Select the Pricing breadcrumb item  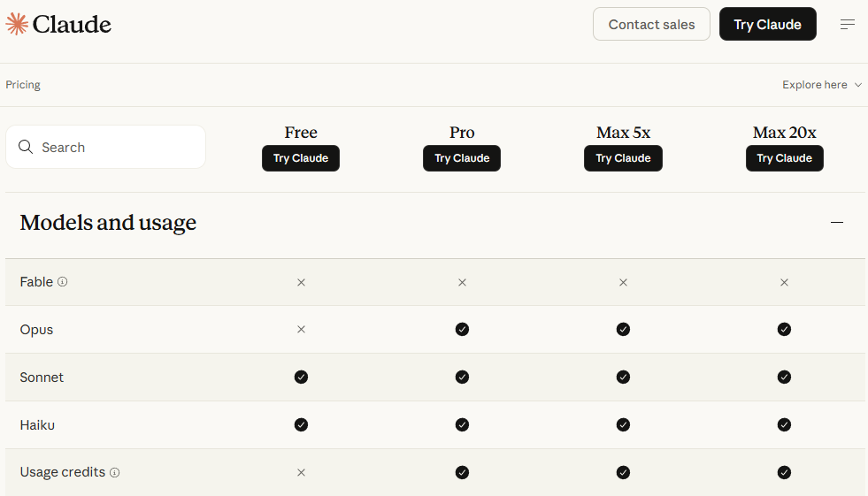click(23, 85)
